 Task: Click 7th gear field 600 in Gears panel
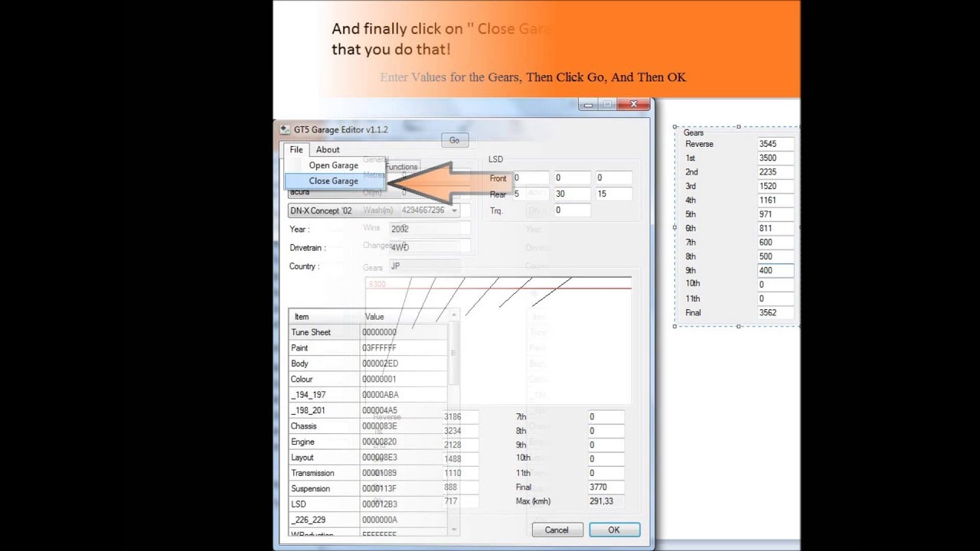pyautogui.click(x=775, y=242)
